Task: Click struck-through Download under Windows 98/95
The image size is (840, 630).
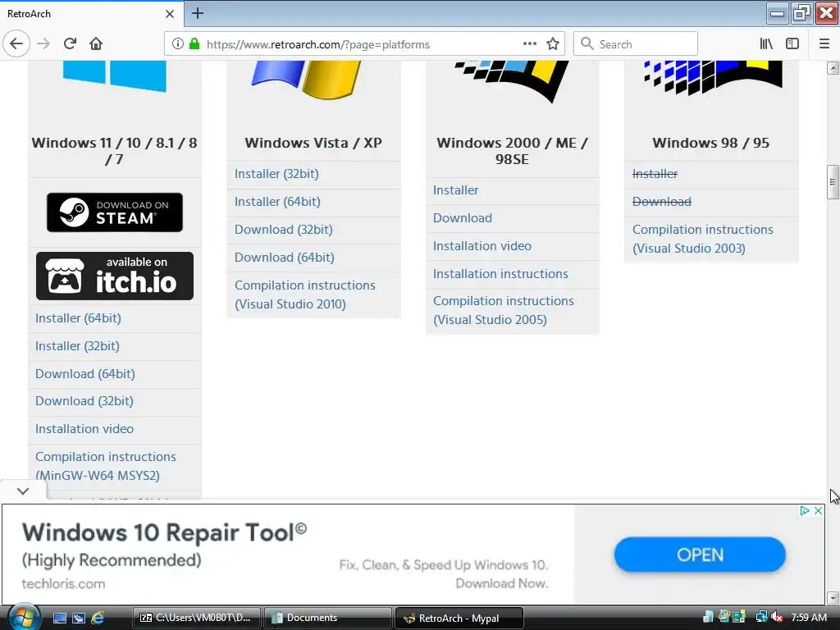Action: 662,202
